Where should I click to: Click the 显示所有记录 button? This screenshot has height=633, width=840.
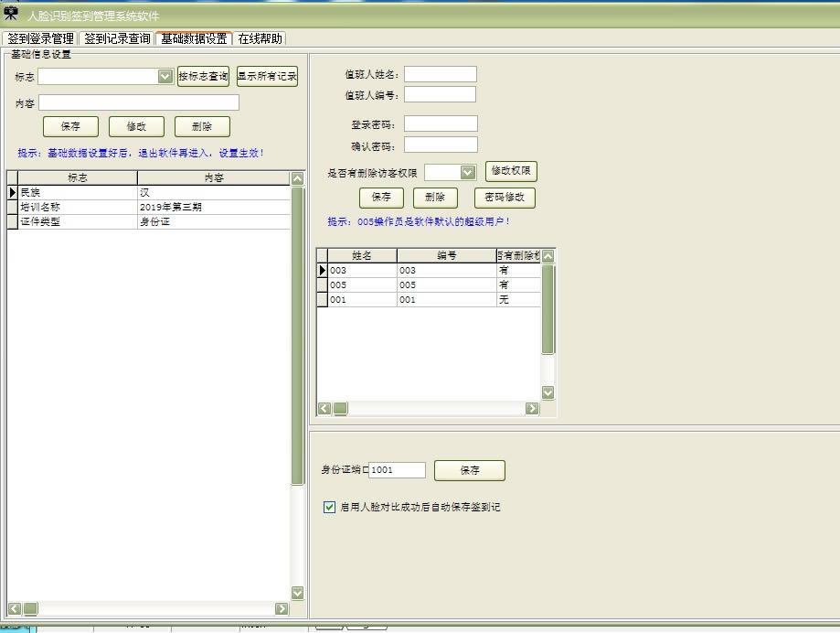pyautogui.click(x=267, y=77)
